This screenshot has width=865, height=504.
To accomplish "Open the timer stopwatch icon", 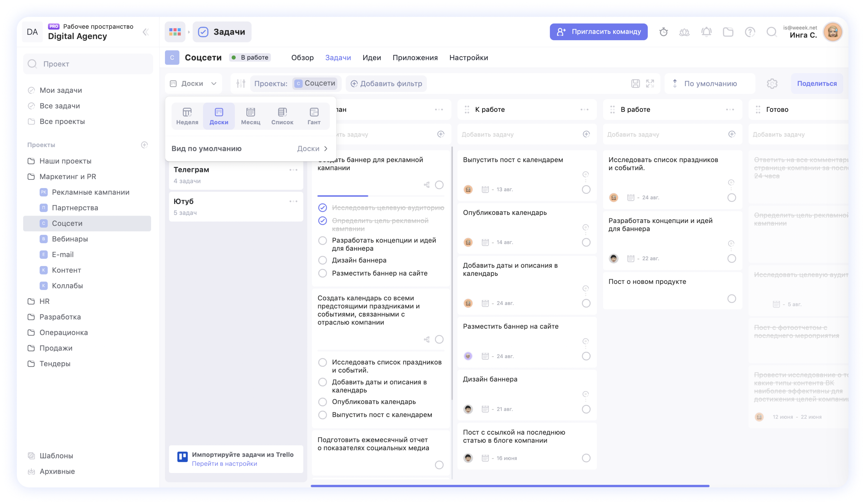I will click(663, 32).
